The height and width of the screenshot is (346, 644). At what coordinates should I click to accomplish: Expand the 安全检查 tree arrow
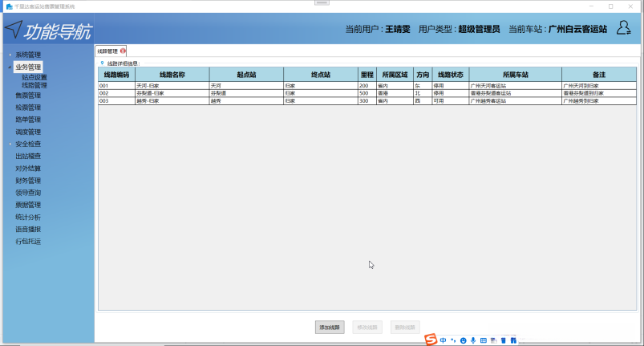(10, 144)
